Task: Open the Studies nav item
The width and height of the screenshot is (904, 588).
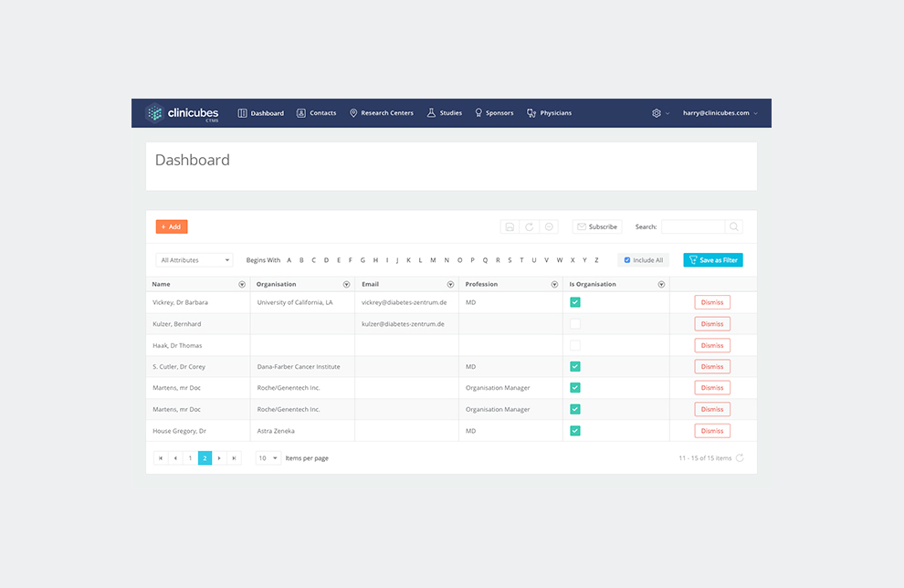Action: click(445, 113)
